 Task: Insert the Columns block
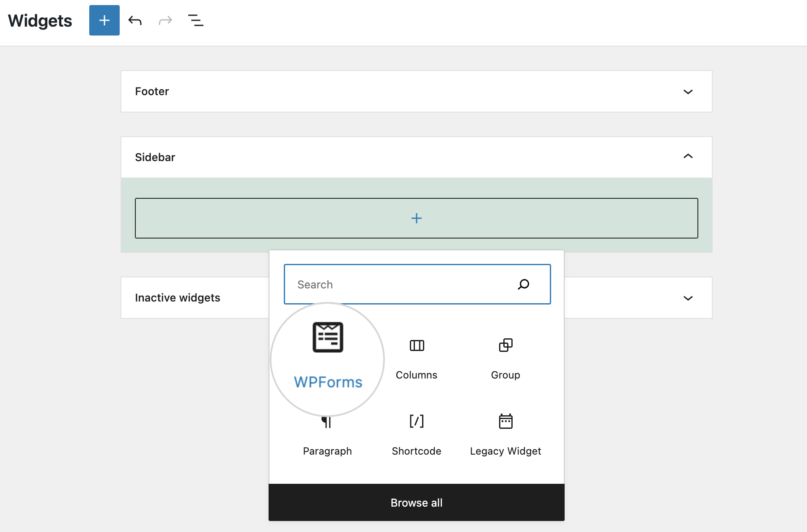[417, 359]
